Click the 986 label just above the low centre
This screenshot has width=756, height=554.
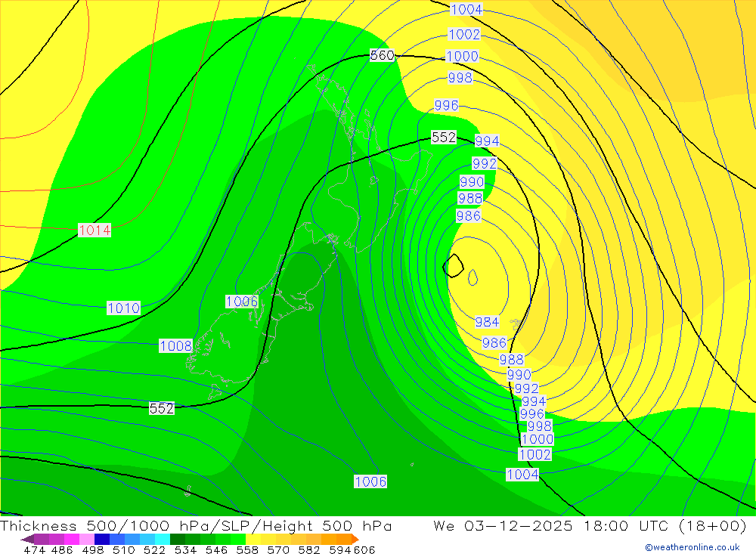pos(468,215)
